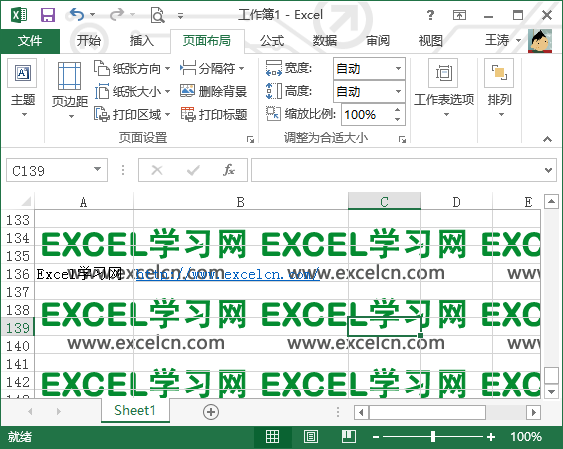Click the cancel X in formula bar
Screen dimensions: 563x449
pos(157,170)
